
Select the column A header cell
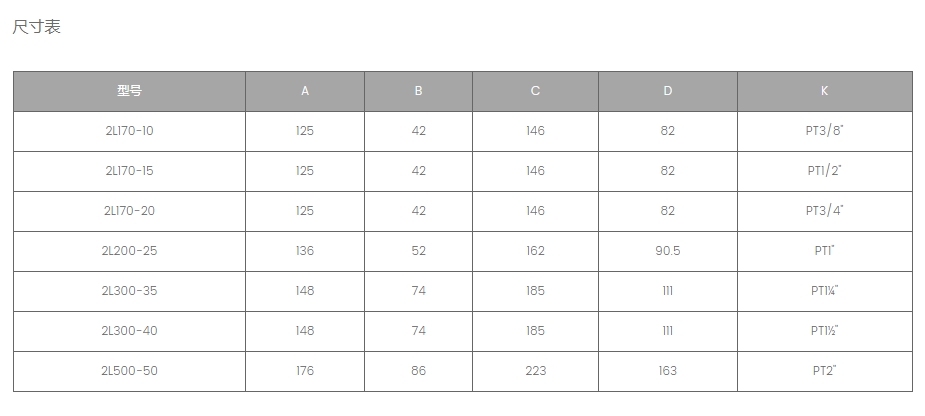point(305,91)
